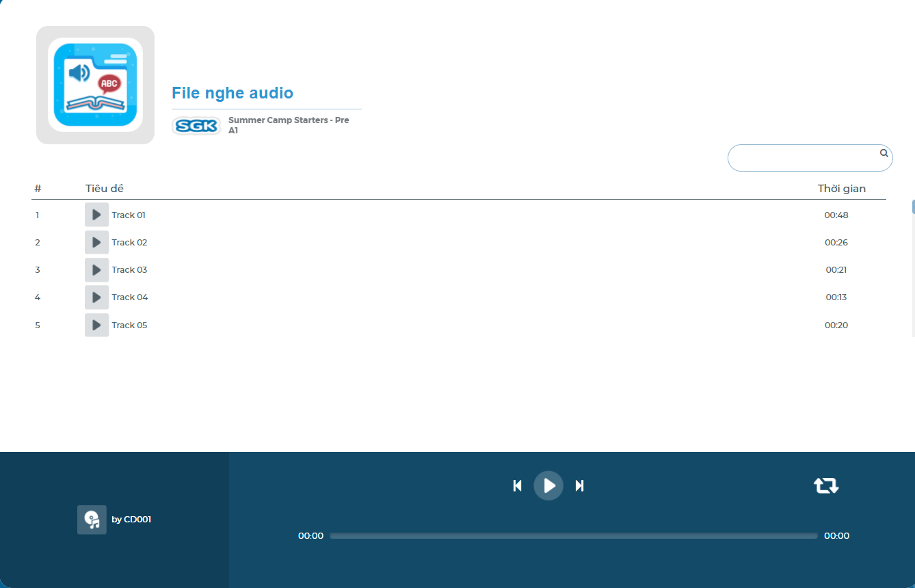Click the music note icon in player bar
Screen dimensions: 915x588
pyautogui.click(x=92, y=520)
